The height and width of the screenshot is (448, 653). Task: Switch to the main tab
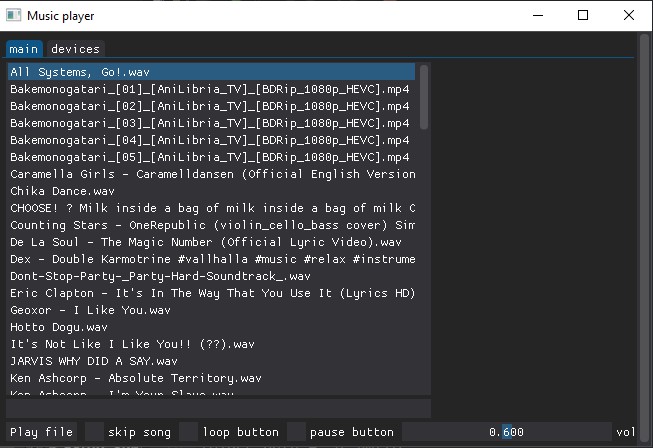[x=24, y=49]
